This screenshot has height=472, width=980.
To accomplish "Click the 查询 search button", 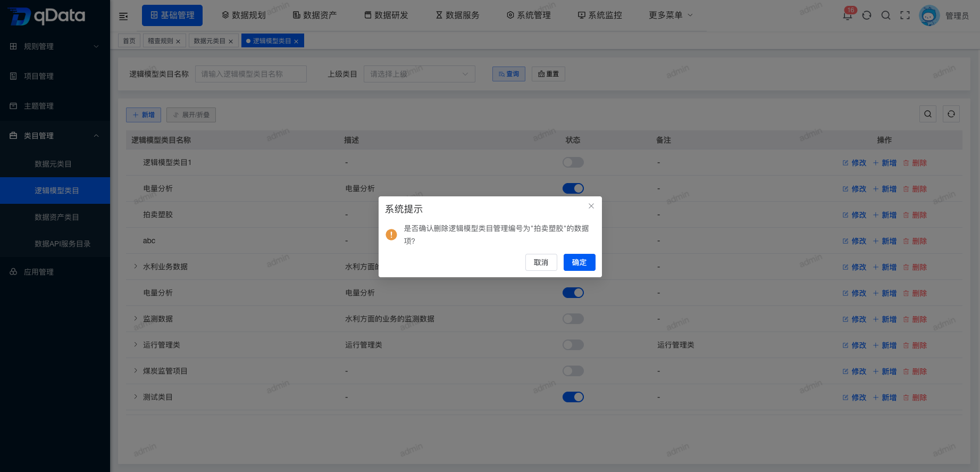I will (509, 74).
